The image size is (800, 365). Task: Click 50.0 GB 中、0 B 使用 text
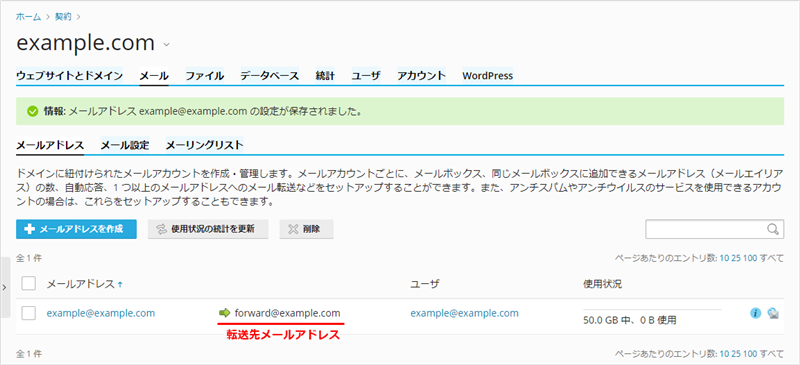(630, 321)
